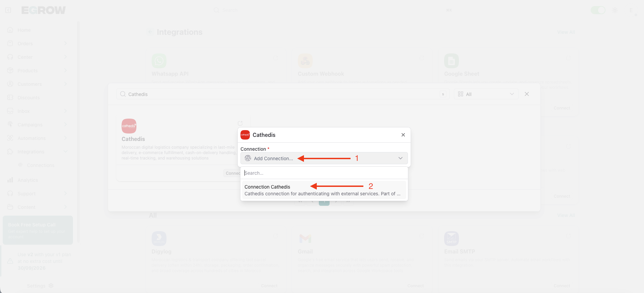644x293 pixels.
Task: Click View All at top right
Action: 566,32
